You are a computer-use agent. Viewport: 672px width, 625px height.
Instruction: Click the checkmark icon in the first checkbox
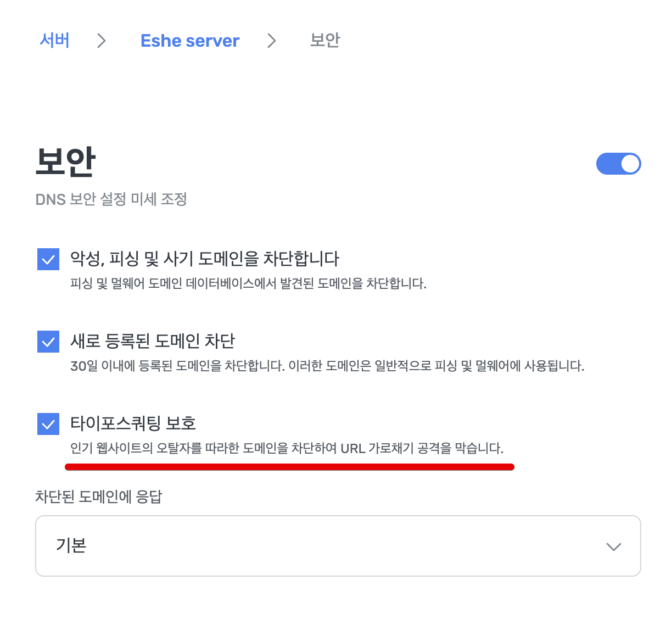pyautogui.click(x=48, y=259)
